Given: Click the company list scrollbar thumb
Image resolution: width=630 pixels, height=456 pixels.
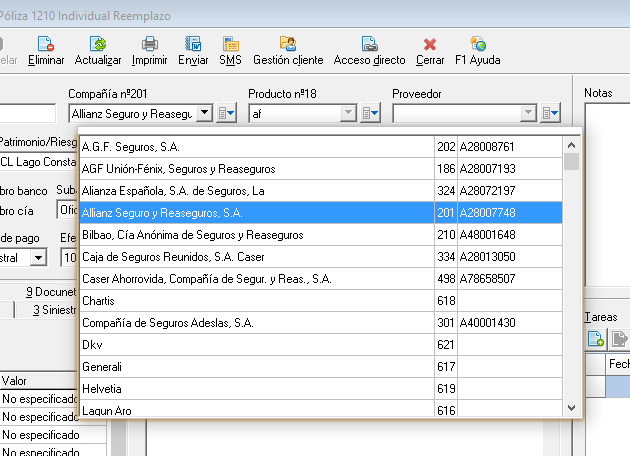Looking at the screenshot, I should click(x=571, y=162).
